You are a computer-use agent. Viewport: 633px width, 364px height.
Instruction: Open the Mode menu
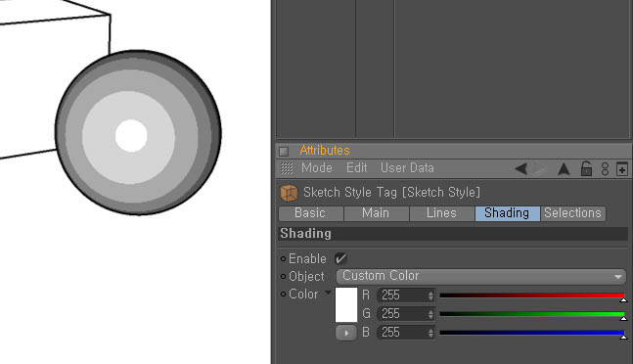click(x=317, y=168)
